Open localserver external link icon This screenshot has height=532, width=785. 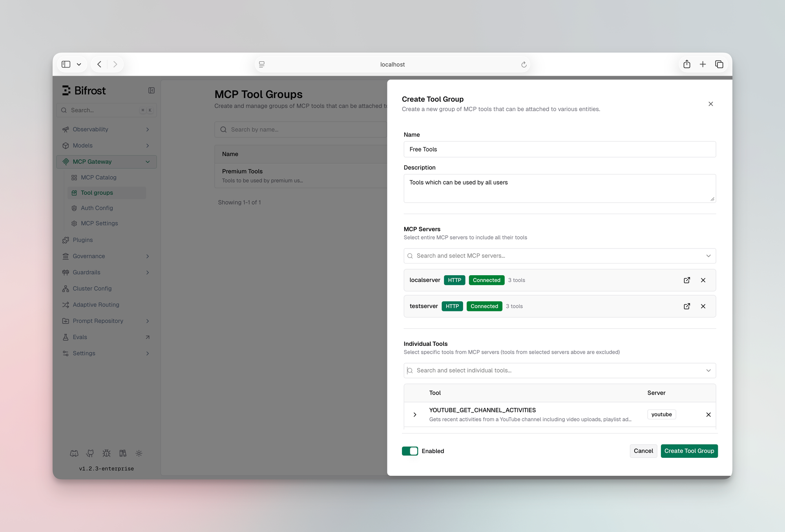[687, 280]
